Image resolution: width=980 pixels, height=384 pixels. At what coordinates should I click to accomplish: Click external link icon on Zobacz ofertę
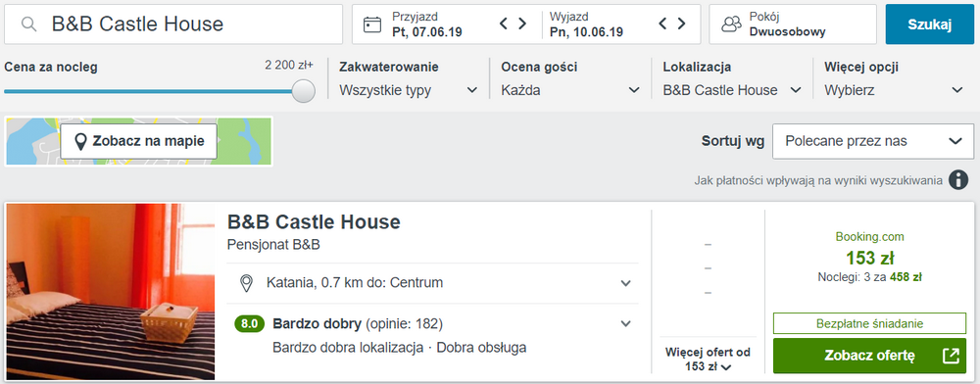point(950,356)
